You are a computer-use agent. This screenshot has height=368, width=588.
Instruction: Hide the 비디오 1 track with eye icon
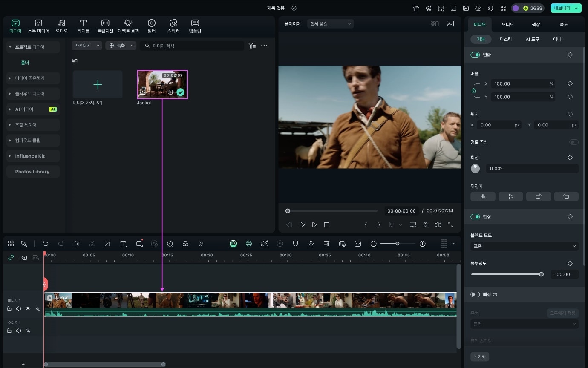click(28, 308)
